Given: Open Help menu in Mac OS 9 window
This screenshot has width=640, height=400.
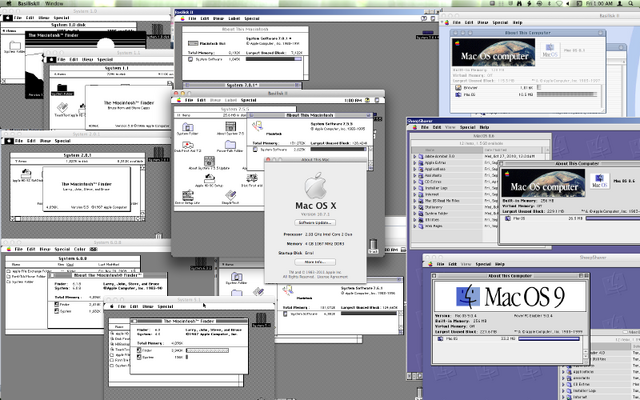Looking at the screenshot, I should 500,264.
